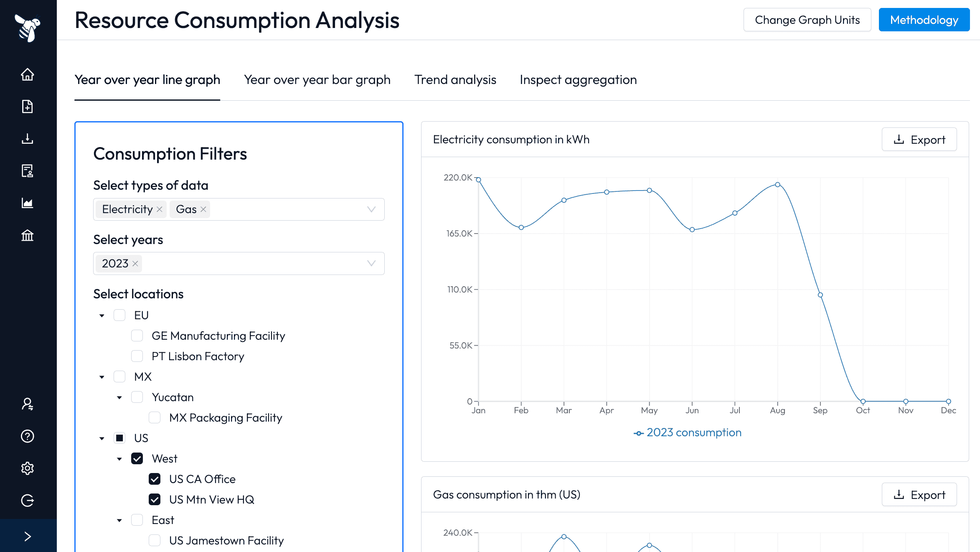Open the user management icon in the sidebar
Screen dimensions: 980x552
coord(28,404)
